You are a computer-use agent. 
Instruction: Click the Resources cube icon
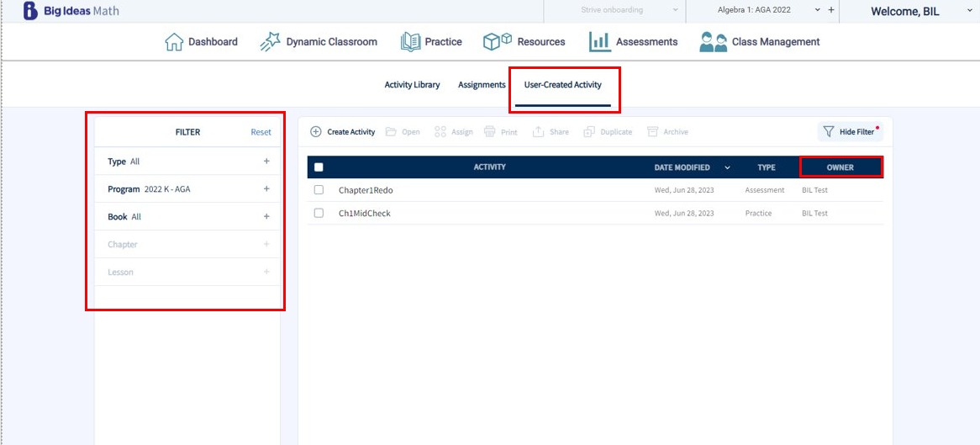click(x=498, y=42)
